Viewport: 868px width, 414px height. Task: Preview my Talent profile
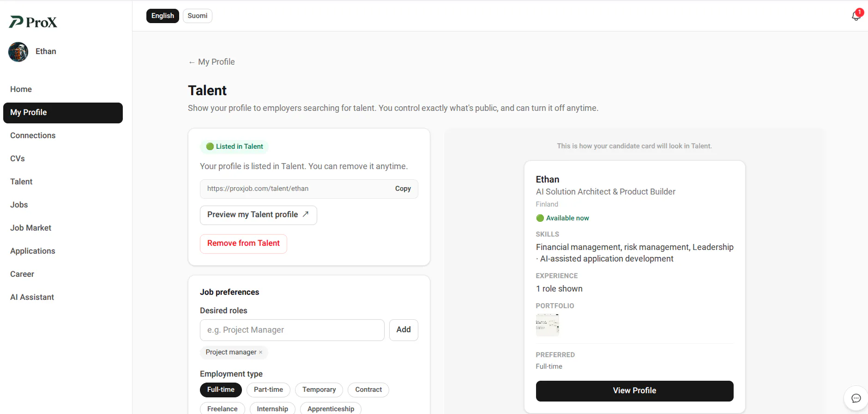coord(258,215)
